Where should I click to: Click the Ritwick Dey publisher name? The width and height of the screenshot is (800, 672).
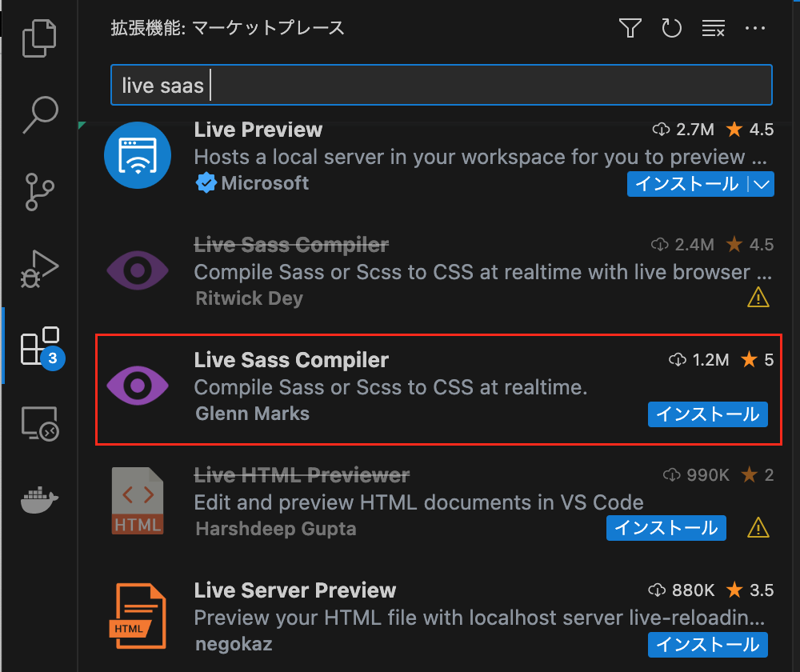[250, 298]
